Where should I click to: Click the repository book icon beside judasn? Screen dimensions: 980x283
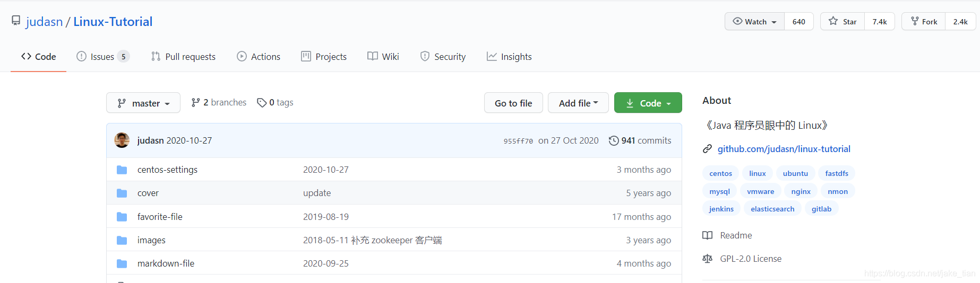coord(16,21)
